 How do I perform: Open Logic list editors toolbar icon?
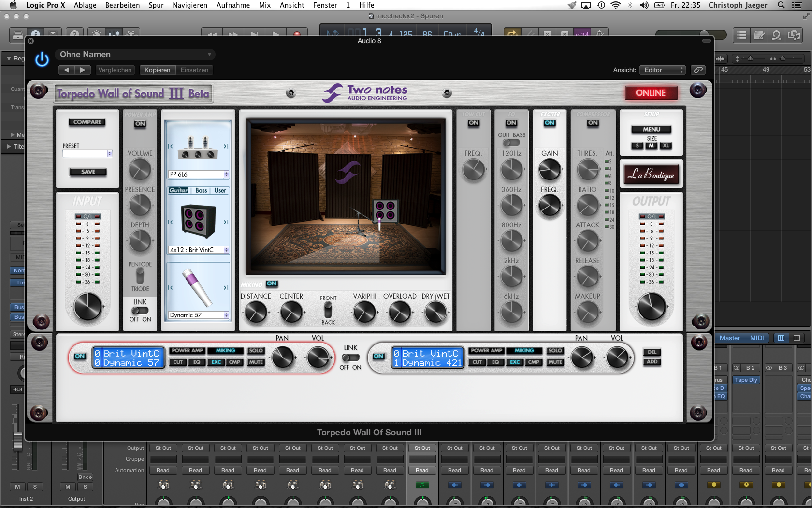(741, 35)
